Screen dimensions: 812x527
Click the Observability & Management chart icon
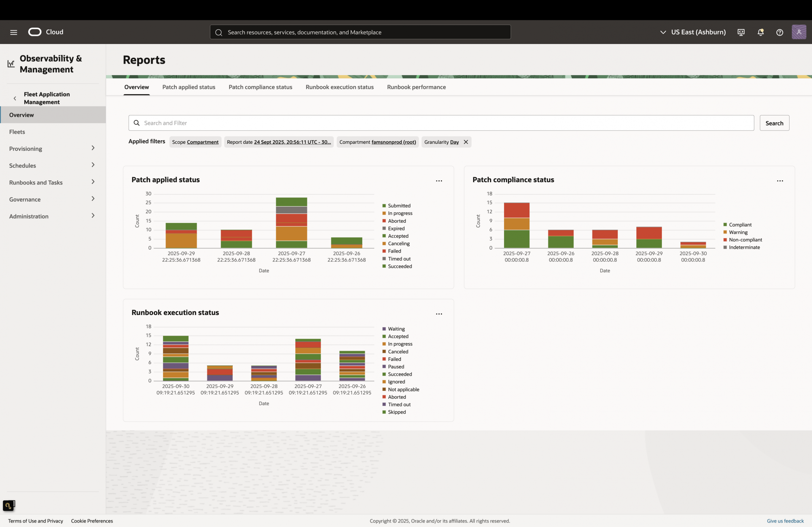click(10, 63)
